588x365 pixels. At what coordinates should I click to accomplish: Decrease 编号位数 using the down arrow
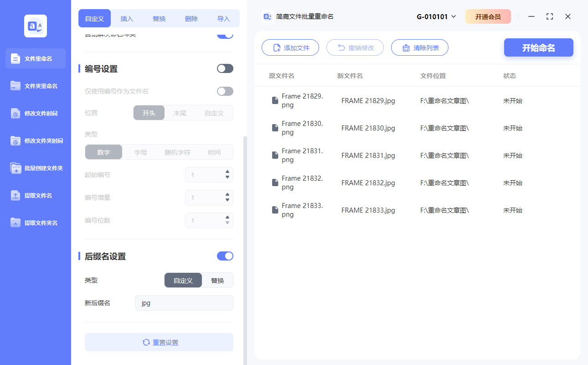(x=227, y=223)
